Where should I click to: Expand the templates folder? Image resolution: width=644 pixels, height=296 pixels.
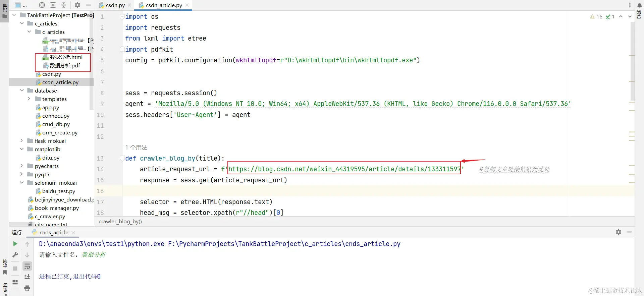pos(29,99)
